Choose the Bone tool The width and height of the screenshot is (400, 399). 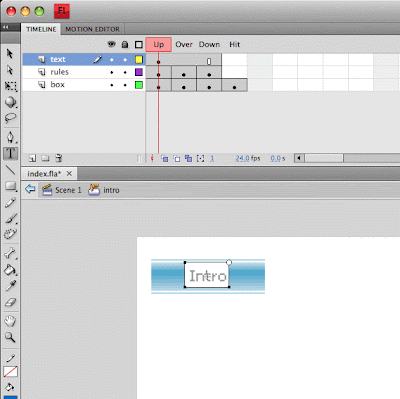tap(11, 253)
